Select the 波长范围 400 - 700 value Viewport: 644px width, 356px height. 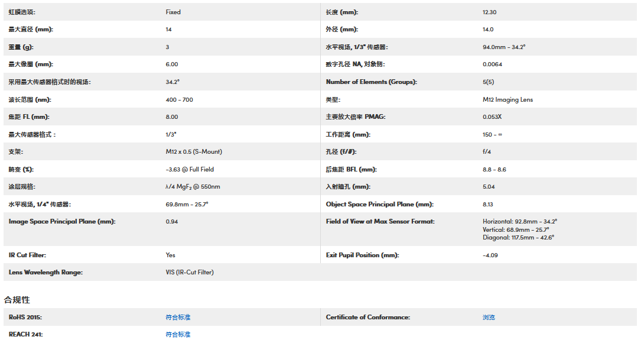coord(179,100)
